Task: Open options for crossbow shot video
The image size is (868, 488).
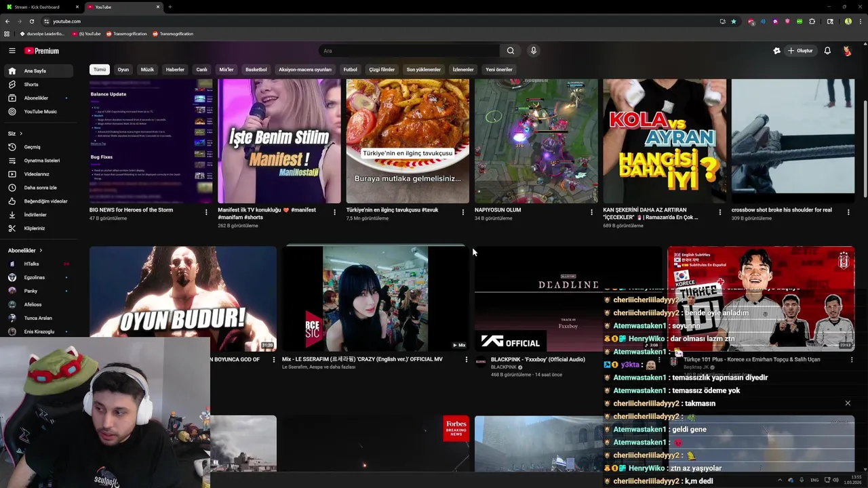Action: (x=848, y=212)
